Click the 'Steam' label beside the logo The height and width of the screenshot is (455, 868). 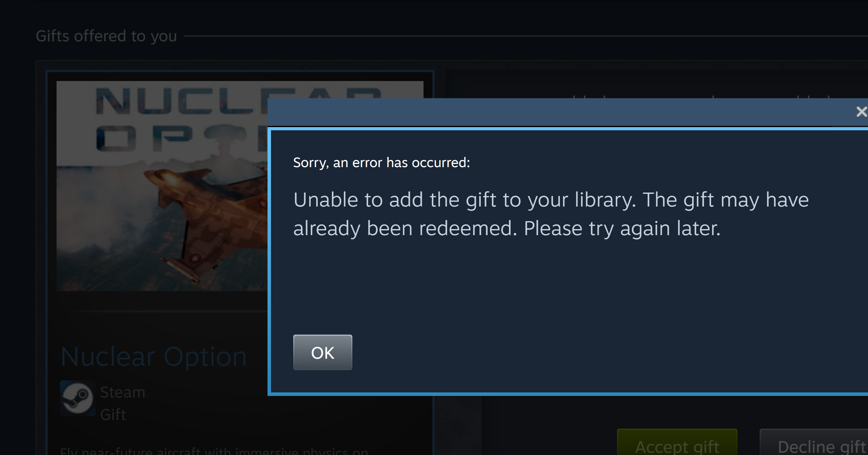pyautogui.click(x=123, y=392)
